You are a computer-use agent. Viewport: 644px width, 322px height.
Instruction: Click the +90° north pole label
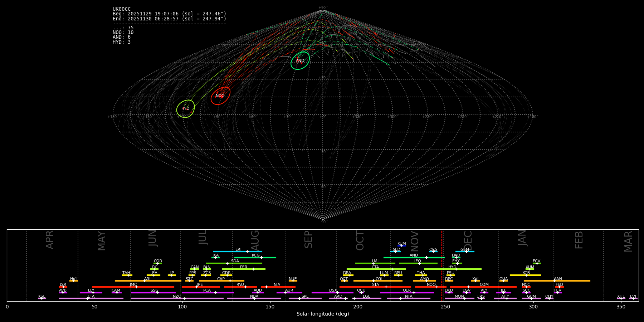coord(322,8)
